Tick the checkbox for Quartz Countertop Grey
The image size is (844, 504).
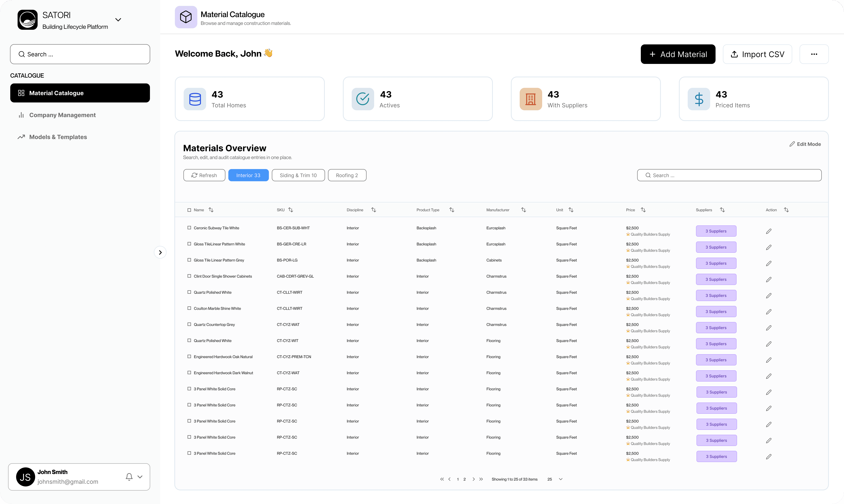[189, 324]
